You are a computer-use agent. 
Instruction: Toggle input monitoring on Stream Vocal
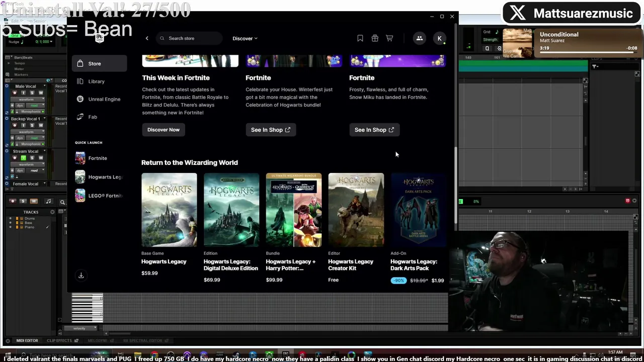click(23, 158)
